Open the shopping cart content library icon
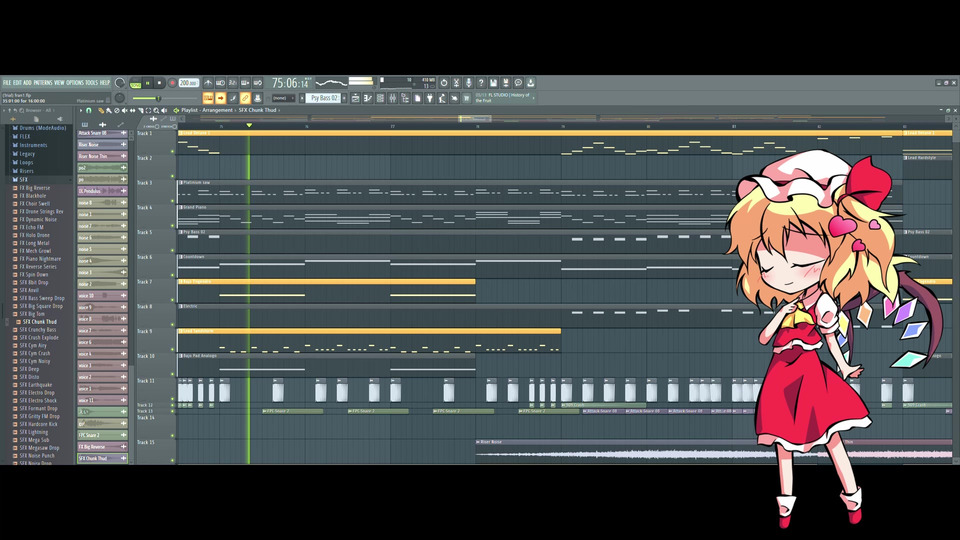Viewport: 960px width, 540px height. pos(467,98)
